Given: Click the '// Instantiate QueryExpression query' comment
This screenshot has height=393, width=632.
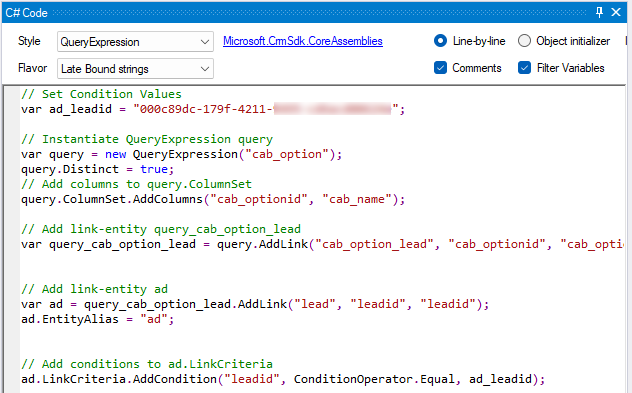Looking at the screenshot, I should point(147,139).
